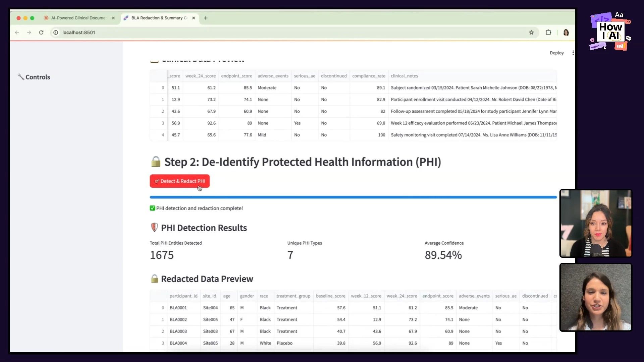
Task: Click treatment_group column header
Action: (x=293, y=296)
